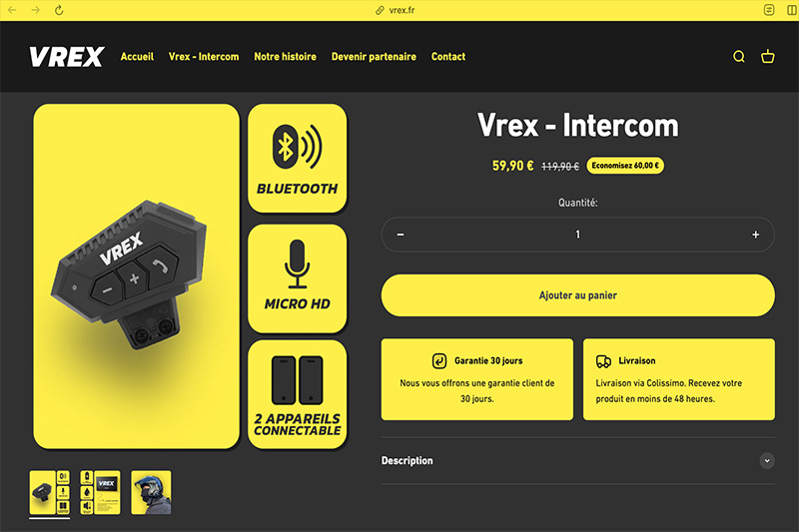This screenshot has height=532, width=799.
Task: Decrease quantity with minus button
Action: click(x=400, y=235)
